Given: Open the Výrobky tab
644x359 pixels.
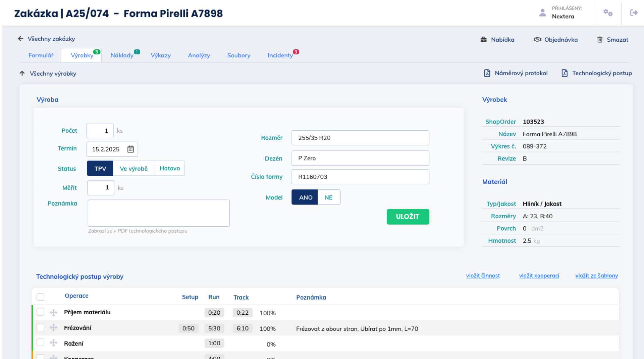Looking at the screenshot, I should [82, 55].
